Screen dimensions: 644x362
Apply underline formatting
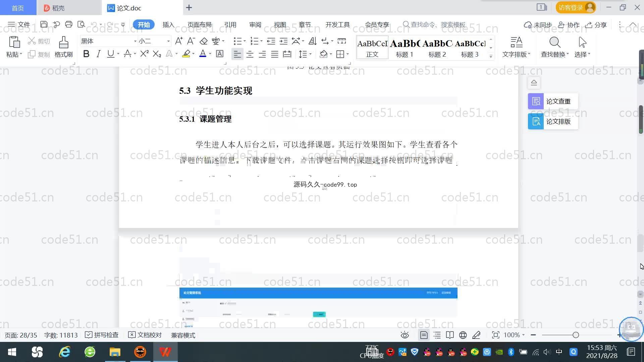point(110,54)
